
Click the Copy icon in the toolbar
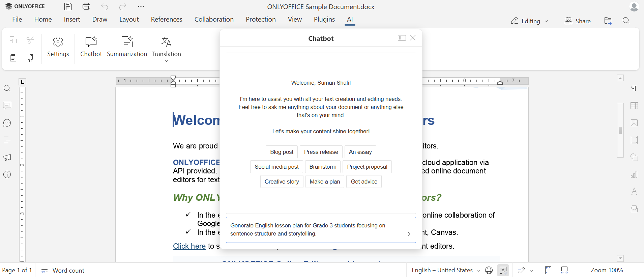click(x=13, y=40)
